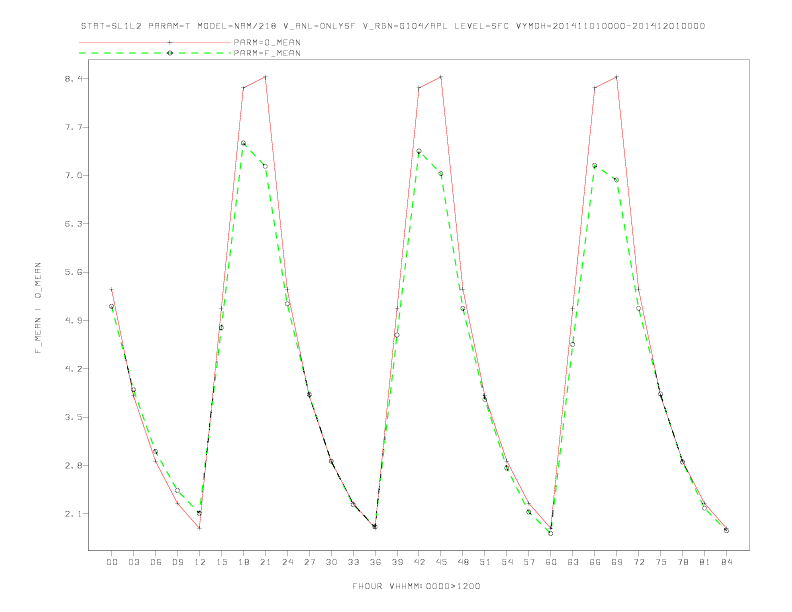Click the 06 forecast hour label

coord(156,562)
